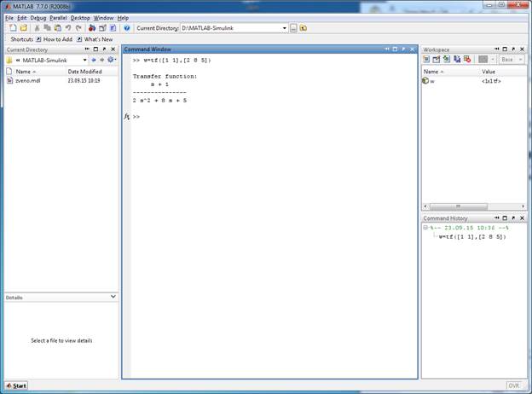
Task: Open the File menu
Action: click(x=9, y=18)
